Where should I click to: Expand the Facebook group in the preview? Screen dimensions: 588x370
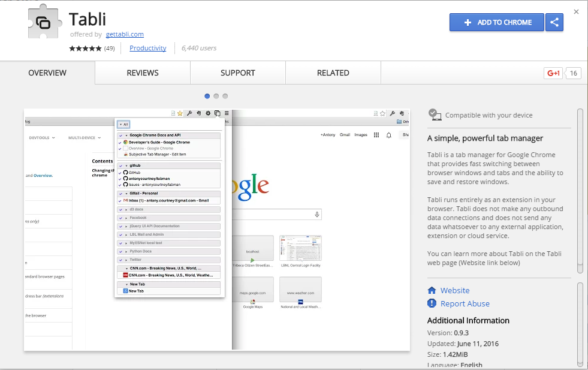click(126, 218)
